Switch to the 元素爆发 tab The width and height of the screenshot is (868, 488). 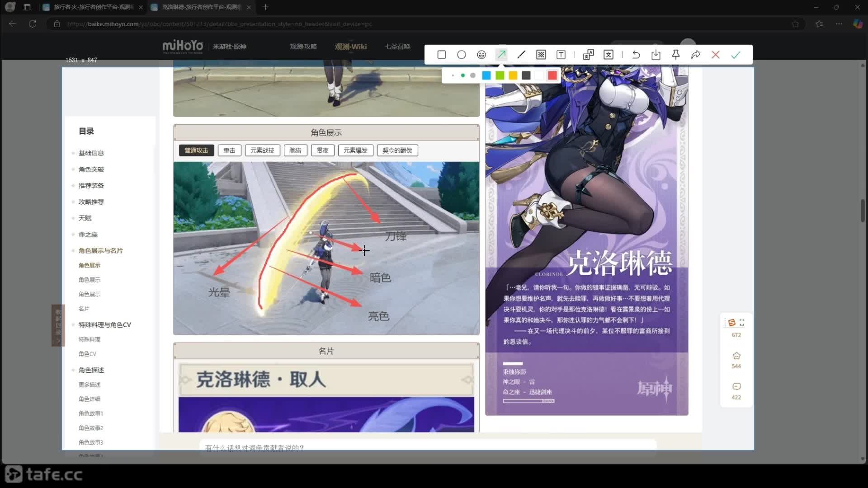355,150
